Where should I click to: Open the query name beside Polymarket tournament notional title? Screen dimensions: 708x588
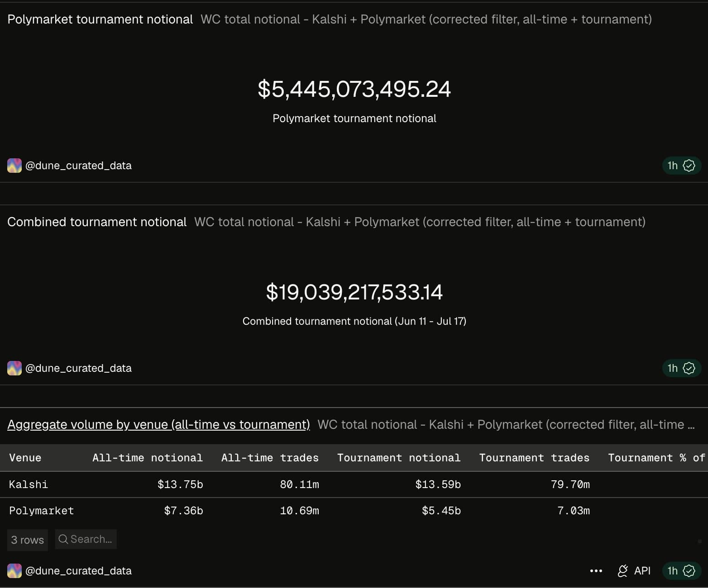coord(426,19)
